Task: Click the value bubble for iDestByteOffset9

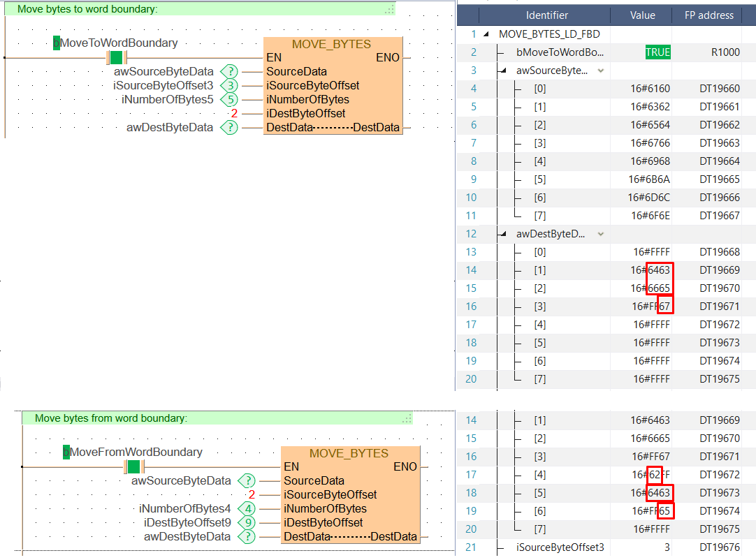Action: (x=246, y=522)
